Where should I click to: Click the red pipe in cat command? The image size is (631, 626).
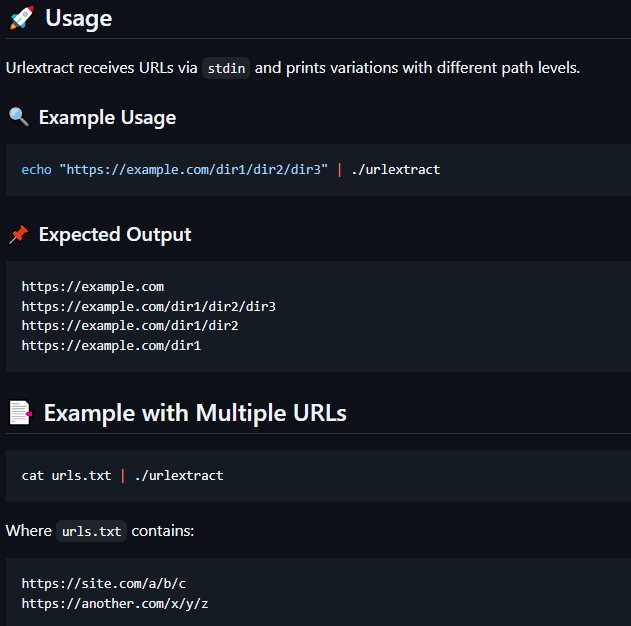point(123,476)
